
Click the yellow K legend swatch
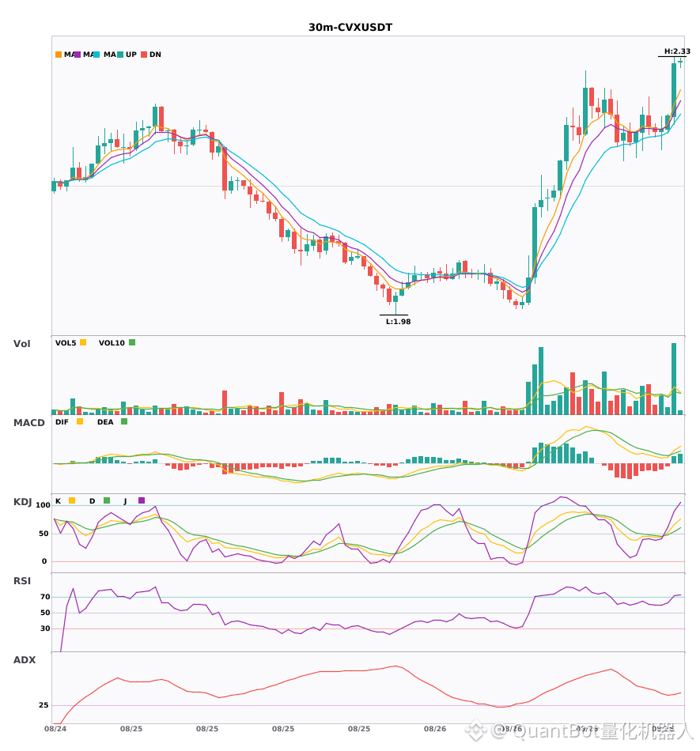pos(72,500)
